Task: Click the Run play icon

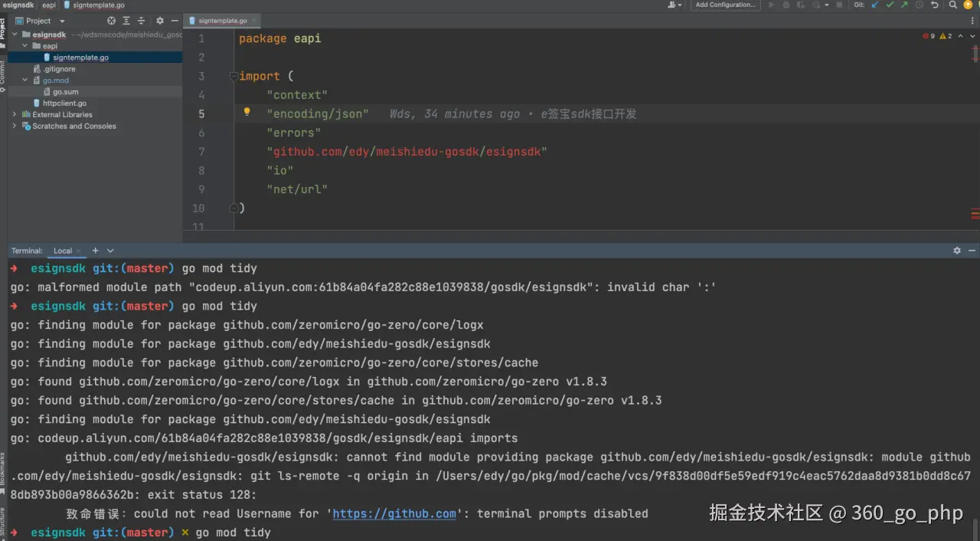Action: (x=771, y=5)
